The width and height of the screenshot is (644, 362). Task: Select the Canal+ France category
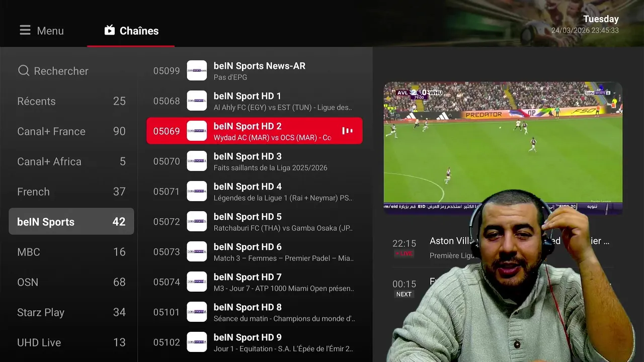[x=71, y=131]
